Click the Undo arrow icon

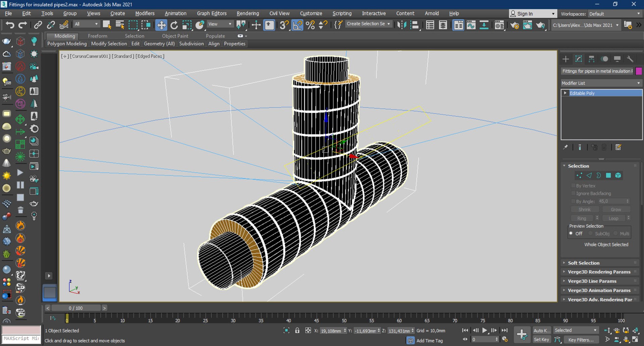pyautogui.click(x=10, y=25)
